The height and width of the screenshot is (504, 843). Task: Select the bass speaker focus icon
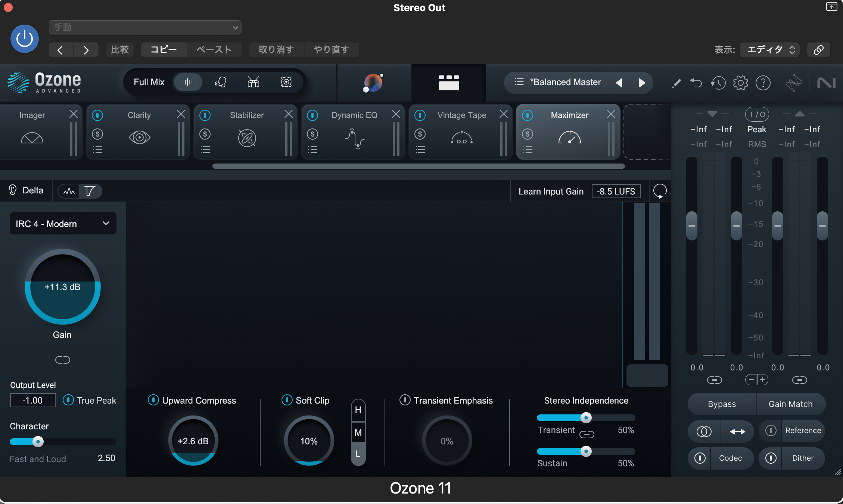[x=286, y=82]
